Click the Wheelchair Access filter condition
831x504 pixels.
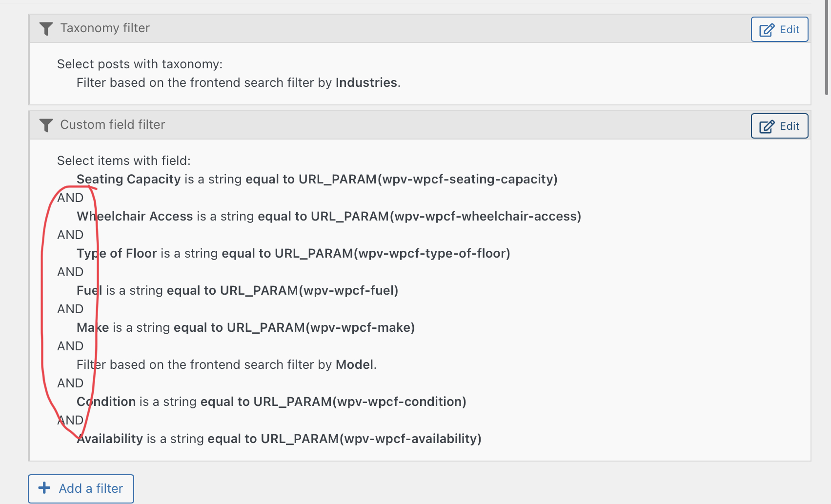tap(328, 217)
